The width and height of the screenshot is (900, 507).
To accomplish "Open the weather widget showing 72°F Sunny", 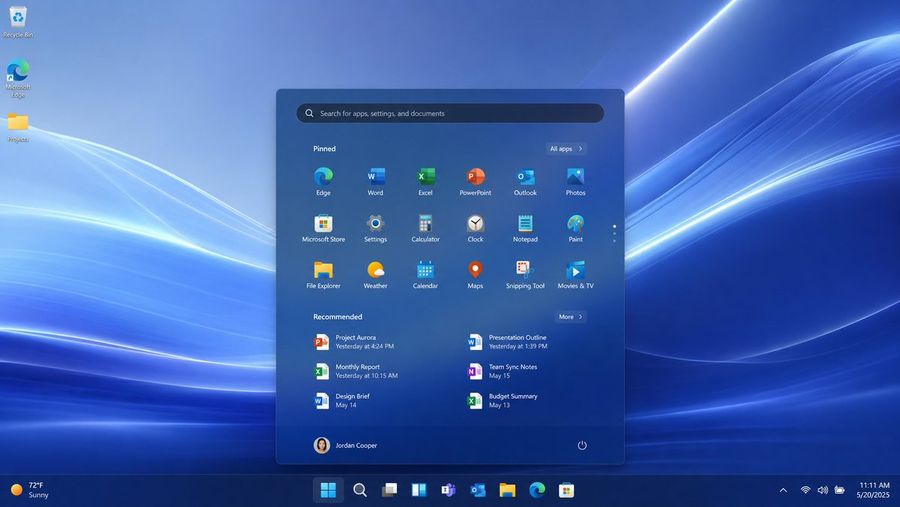I will tap(30, 490).
